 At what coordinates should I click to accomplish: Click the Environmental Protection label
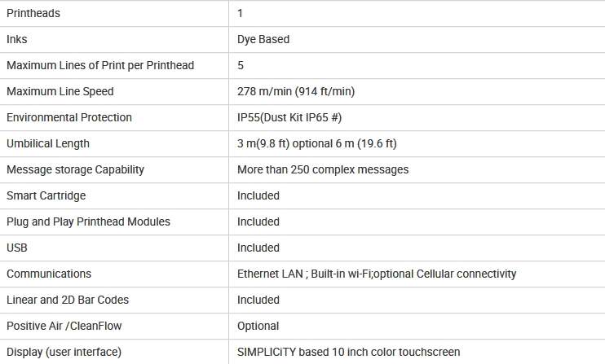click(69, 117)
